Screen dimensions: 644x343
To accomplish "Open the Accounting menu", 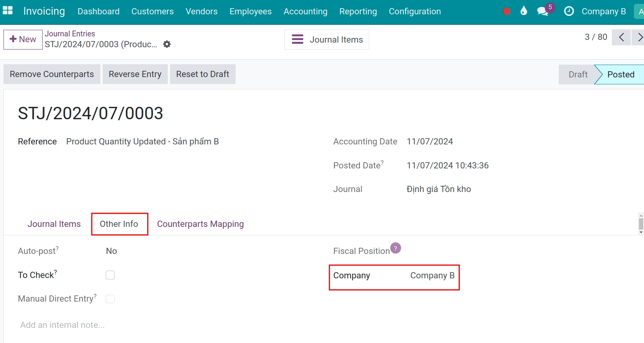I will pyautogui.click(x=305, y=11).
